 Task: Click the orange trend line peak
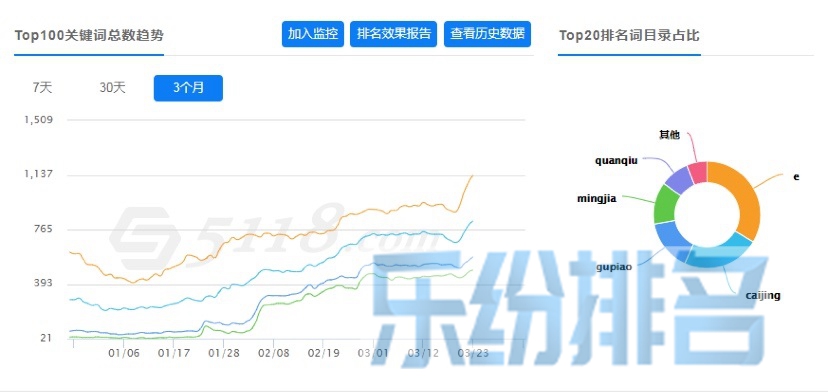472,176
